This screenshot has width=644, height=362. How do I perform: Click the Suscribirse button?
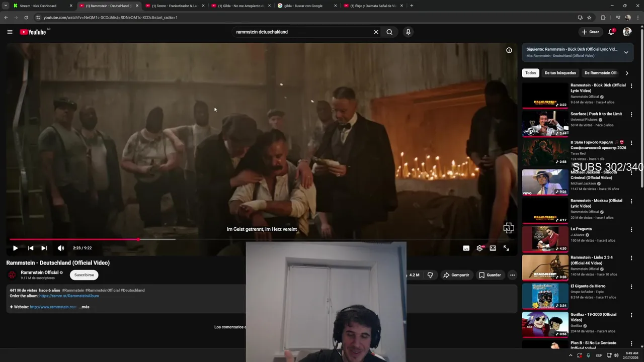pos(84,275)
